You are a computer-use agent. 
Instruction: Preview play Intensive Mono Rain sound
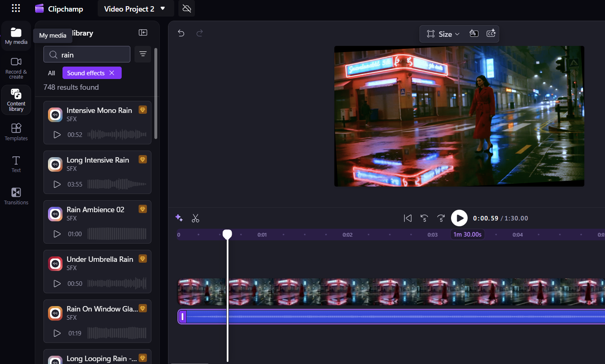coord(57,134)
